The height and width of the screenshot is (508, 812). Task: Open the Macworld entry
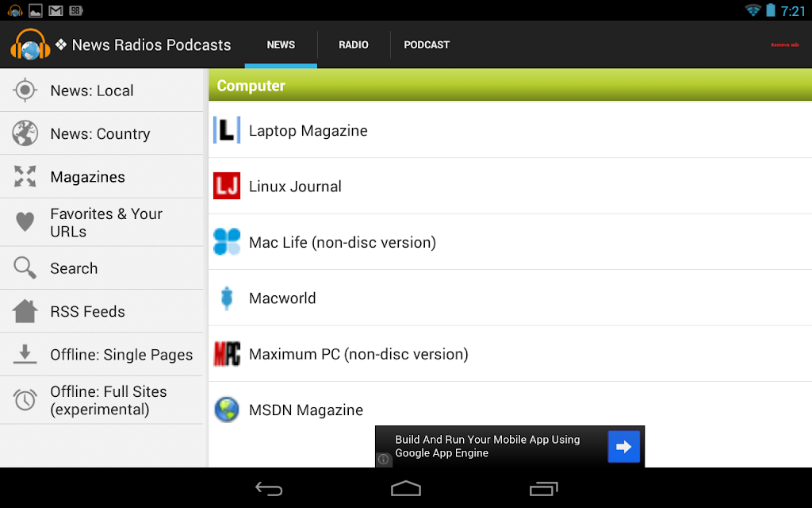(510, 298)
